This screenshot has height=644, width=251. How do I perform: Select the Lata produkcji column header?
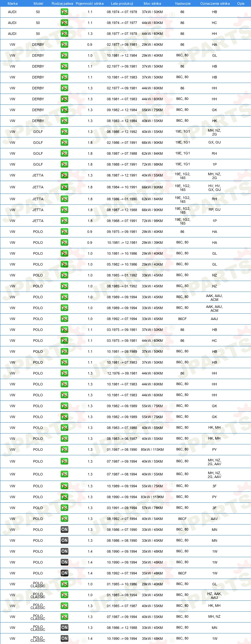click(x=122, y=4)
